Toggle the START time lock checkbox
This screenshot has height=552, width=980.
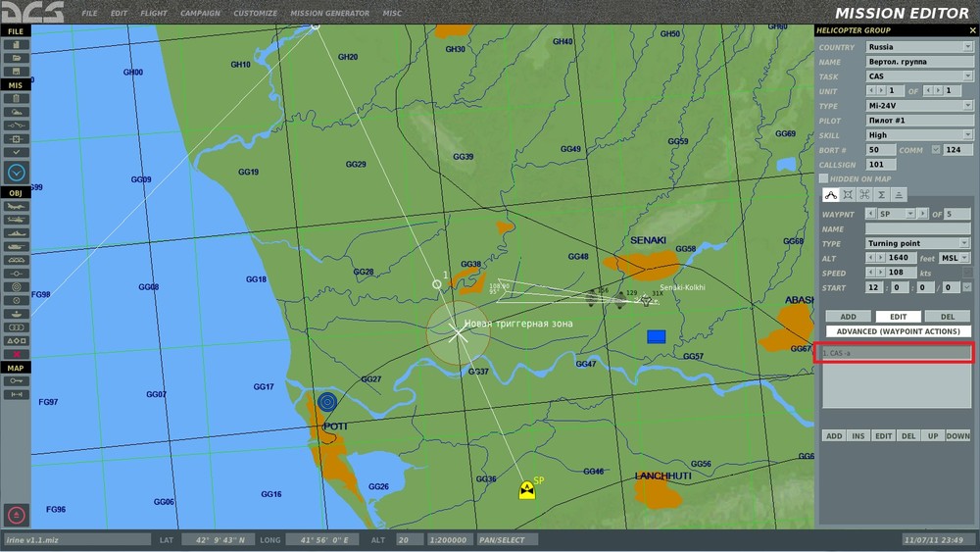click(x=967, y=287)
